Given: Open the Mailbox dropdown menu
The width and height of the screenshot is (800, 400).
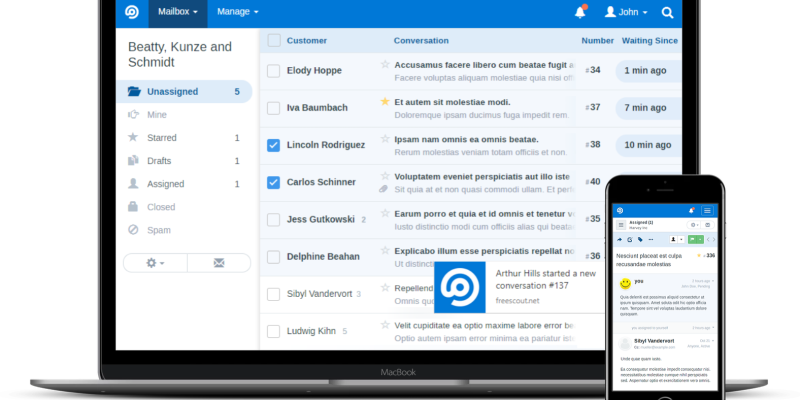Looking at the screenshot, I should [178, 12].
